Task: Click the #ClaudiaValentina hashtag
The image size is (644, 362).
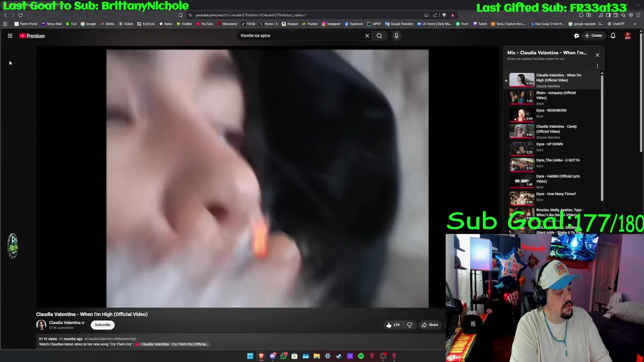Action: 99,339
